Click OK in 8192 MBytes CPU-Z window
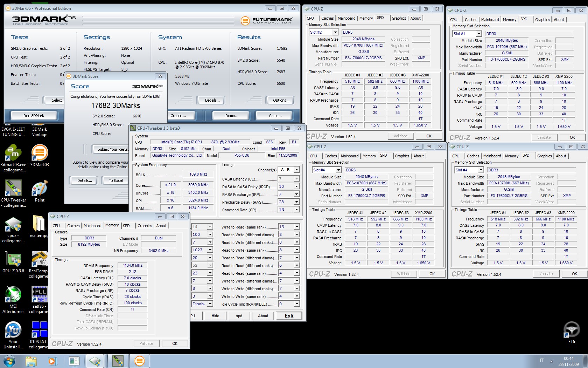 click(x=175, y=343)
